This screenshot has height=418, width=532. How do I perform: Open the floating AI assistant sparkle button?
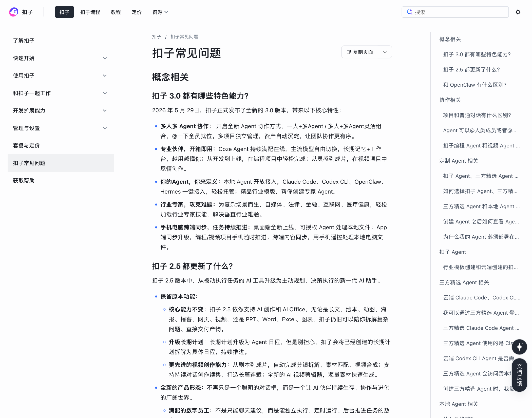519,347
